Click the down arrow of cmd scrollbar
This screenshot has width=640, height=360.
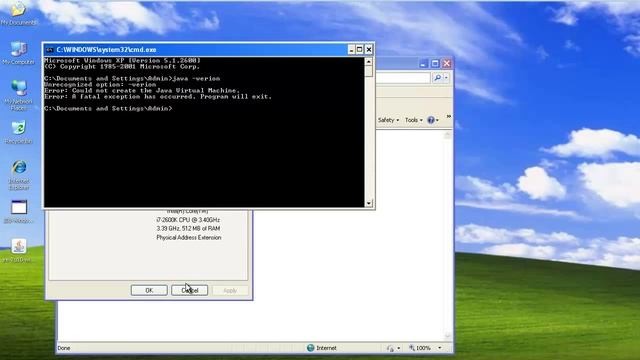pos(369,203)
